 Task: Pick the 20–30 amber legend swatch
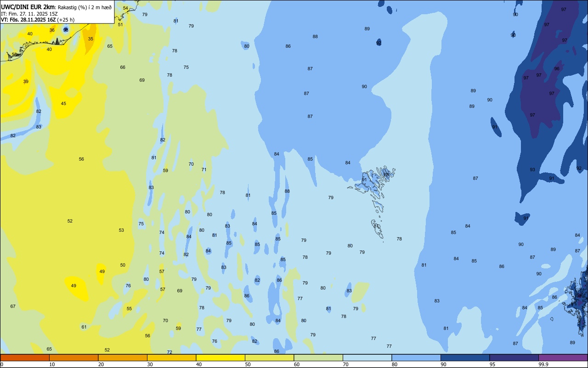tap(123, 357)
